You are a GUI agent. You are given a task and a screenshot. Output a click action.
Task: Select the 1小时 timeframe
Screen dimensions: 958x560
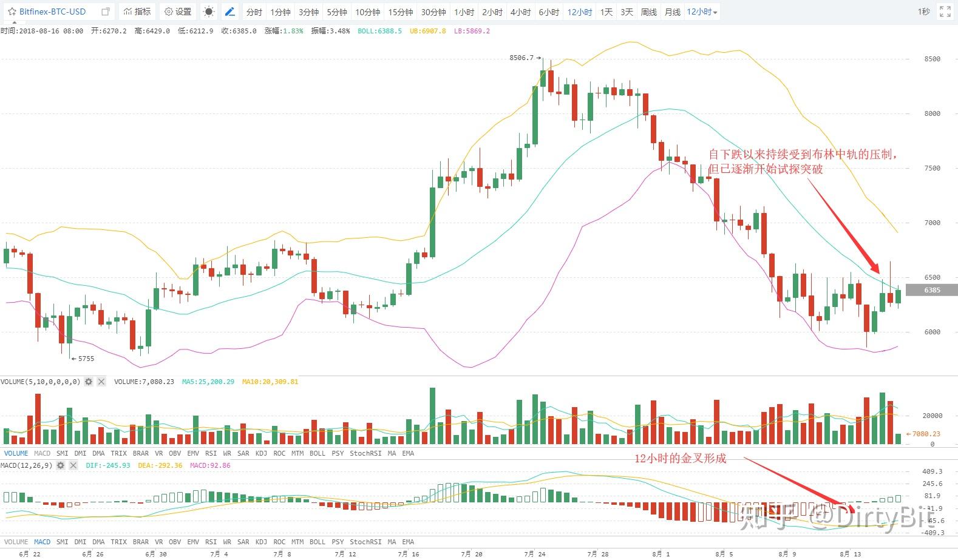click(x=464, y=12)
